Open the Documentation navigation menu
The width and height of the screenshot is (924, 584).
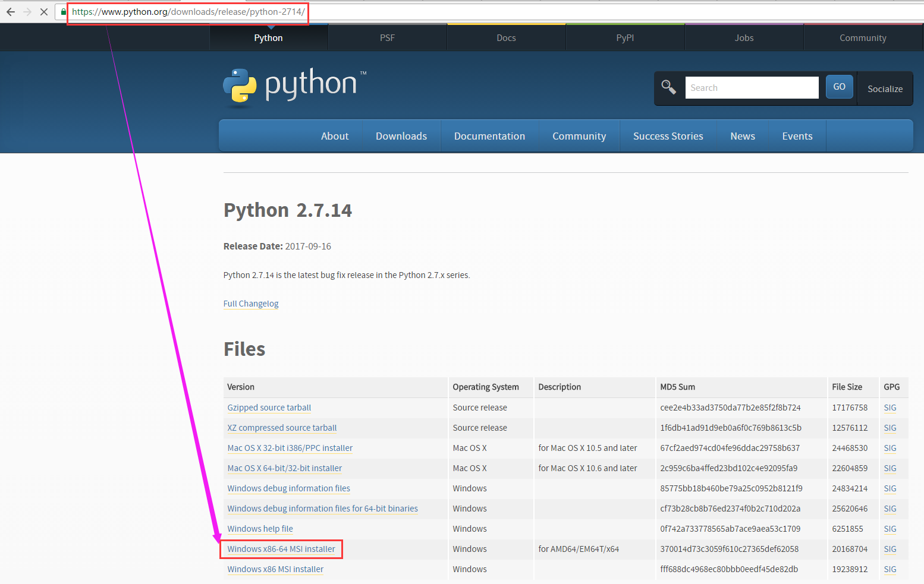[489, 136]
